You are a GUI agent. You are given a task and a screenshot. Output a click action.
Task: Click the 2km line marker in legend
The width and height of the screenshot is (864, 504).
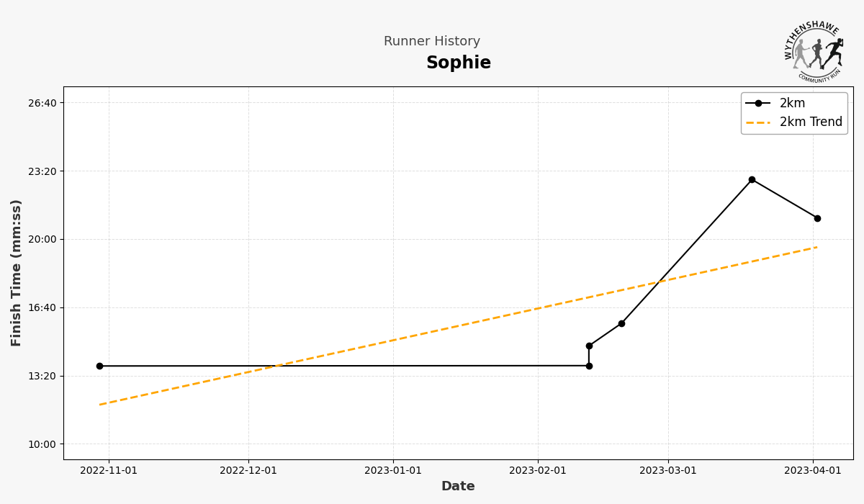tap(757, 103)
